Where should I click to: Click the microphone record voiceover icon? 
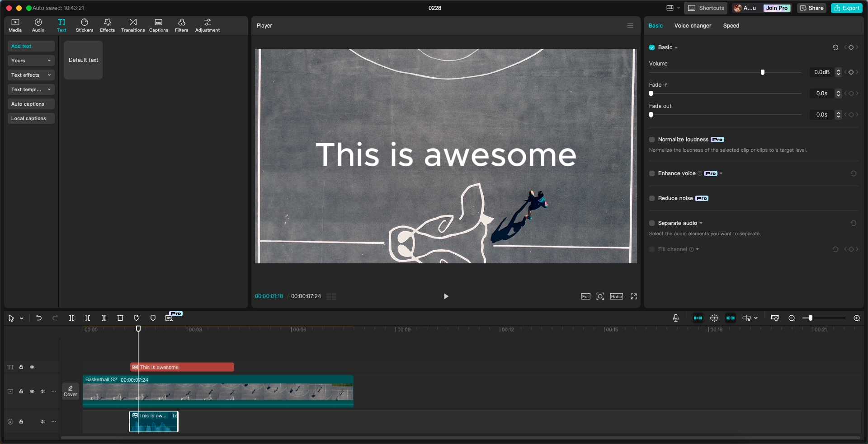676,318
